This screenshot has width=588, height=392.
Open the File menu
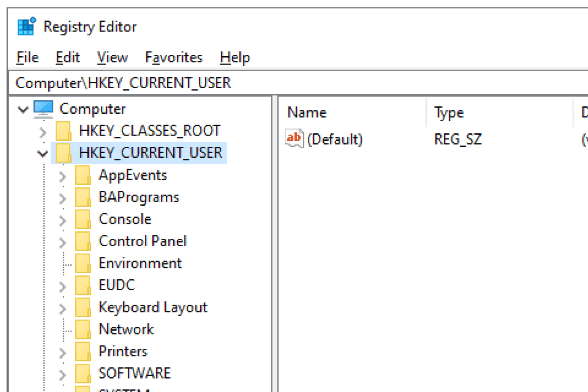pyautogui.click(x=27, y=58)
